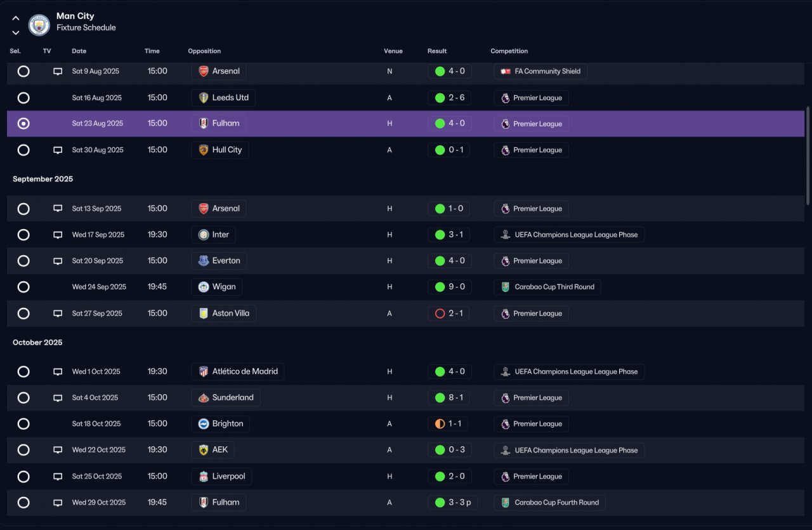Open the 8 - 1 result against Sunderland
The height and width of the screenshot is (530, 812).
point(449,398)
